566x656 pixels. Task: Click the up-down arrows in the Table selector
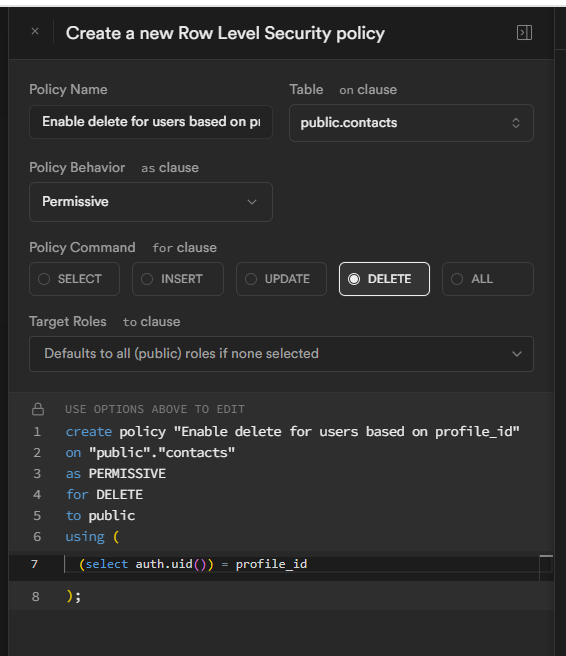point(516,123)
